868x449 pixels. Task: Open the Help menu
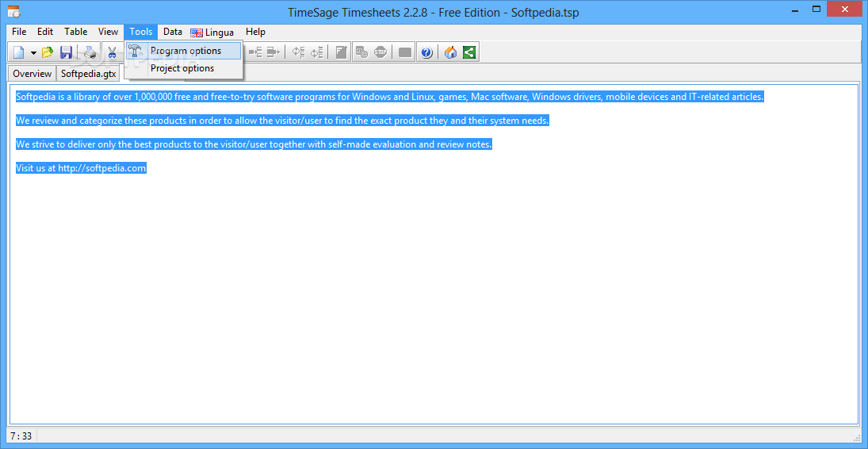click(255, 32)
